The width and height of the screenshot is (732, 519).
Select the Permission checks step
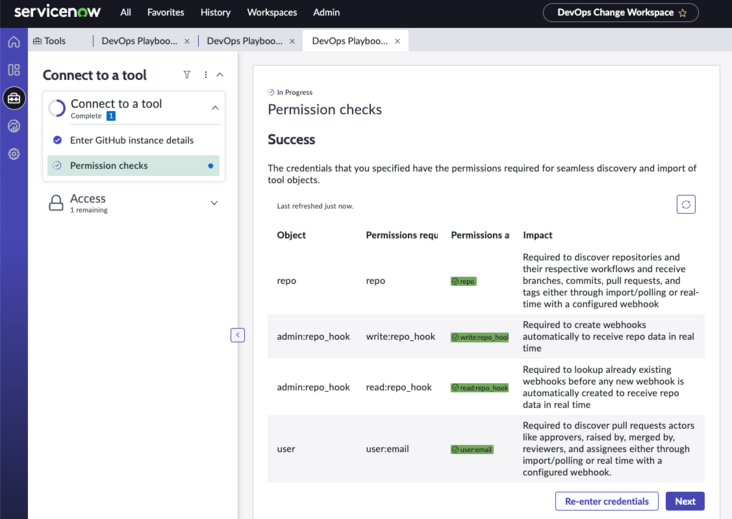point(133,166)
